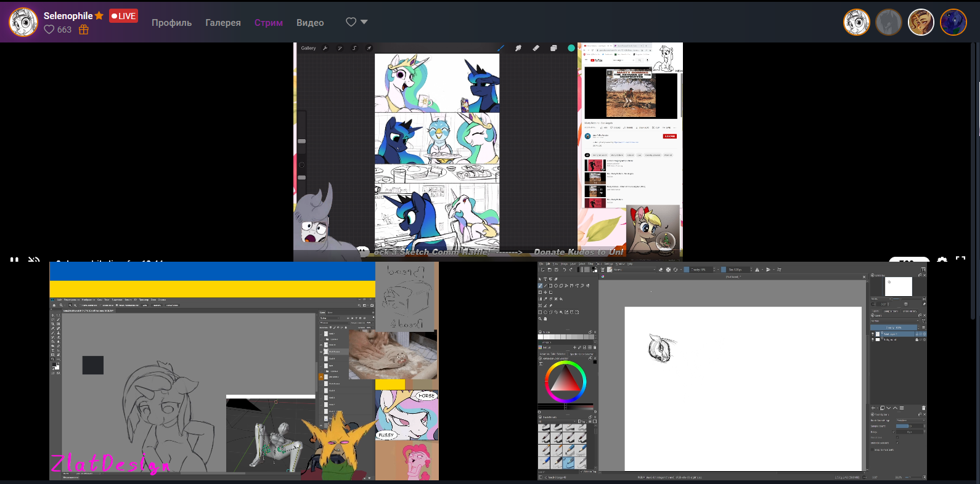
Task: Open the Профиль tab
Action: (172, 23)
